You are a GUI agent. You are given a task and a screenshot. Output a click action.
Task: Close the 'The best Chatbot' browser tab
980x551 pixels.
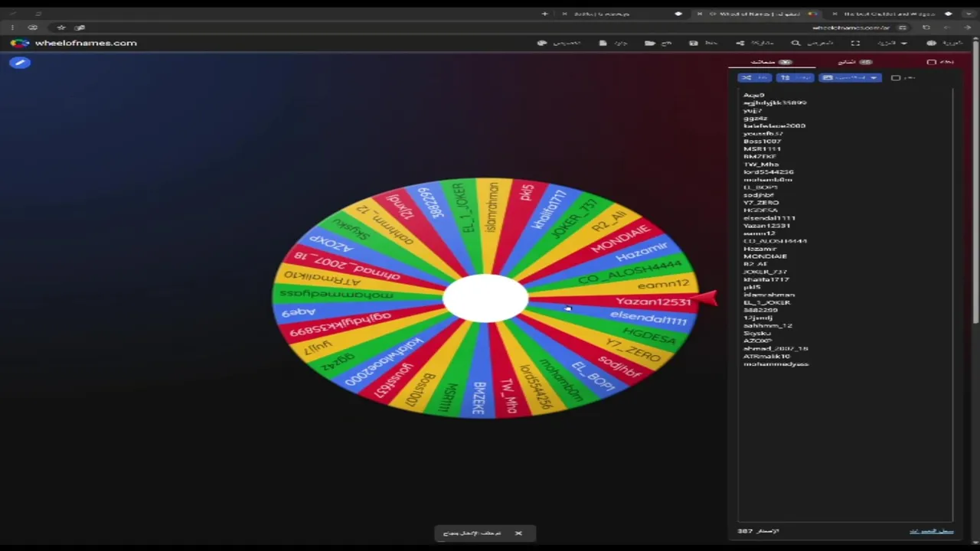tap(835, 14)
